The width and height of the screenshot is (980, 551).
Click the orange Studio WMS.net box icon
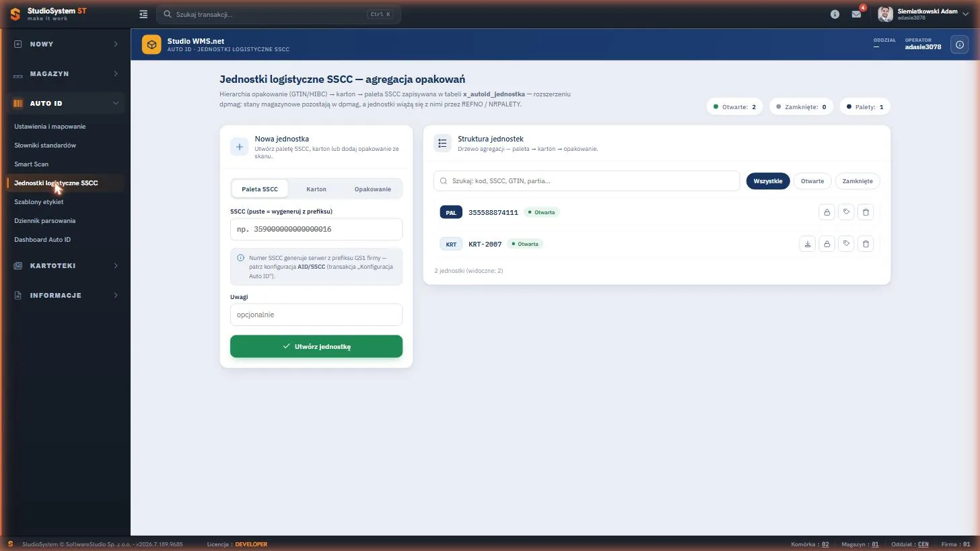(151, 44)
